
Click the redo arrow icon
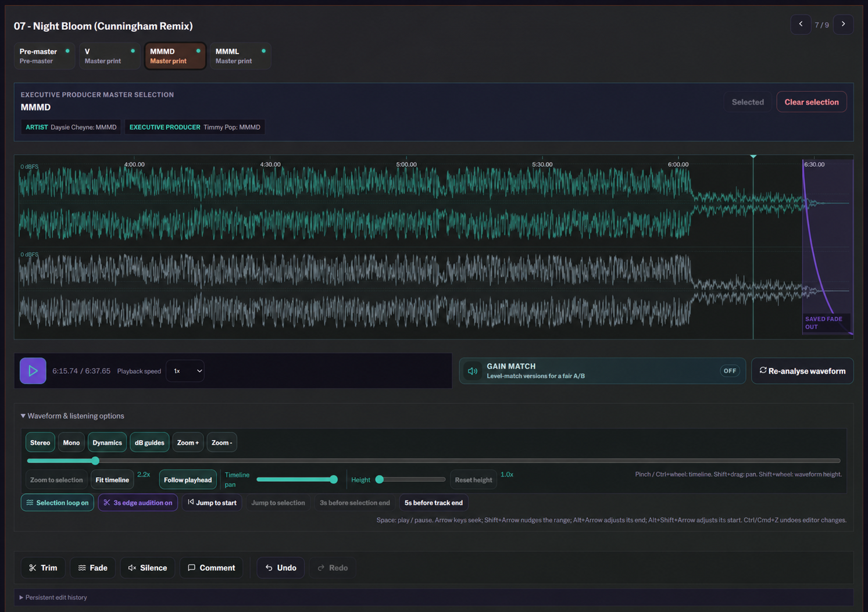[x=321, y=568]
